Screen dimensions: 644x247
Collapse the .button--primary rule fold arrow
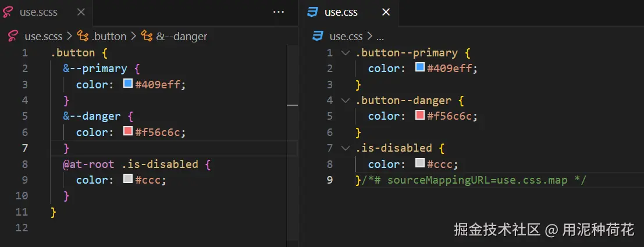pyautogui.click(x=346, y=53)
